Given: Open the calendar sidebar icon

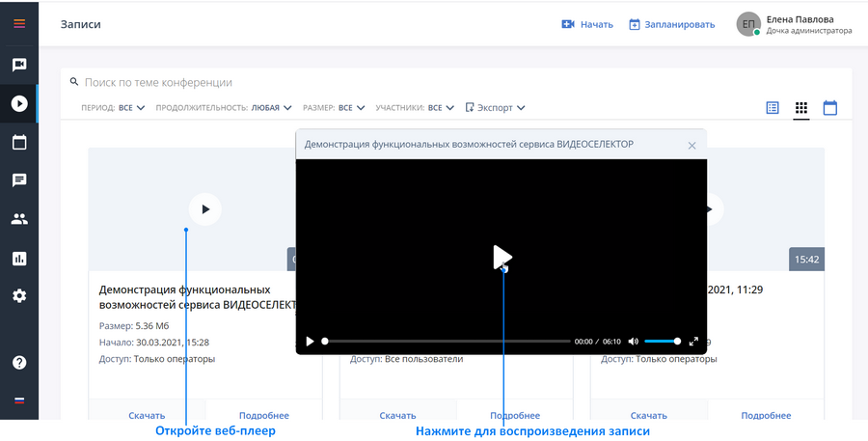Looking at the screenshot, I should pyautogui.click(x=19, y=143).
